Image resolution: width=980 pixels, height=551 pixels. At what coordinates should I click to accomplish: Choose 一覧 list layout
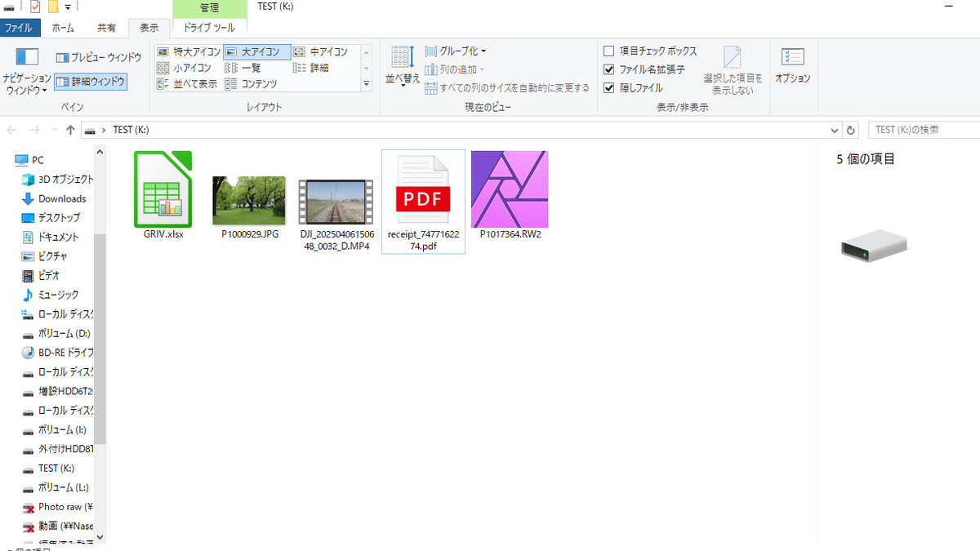pyautogui.click(x=243, y=68)
